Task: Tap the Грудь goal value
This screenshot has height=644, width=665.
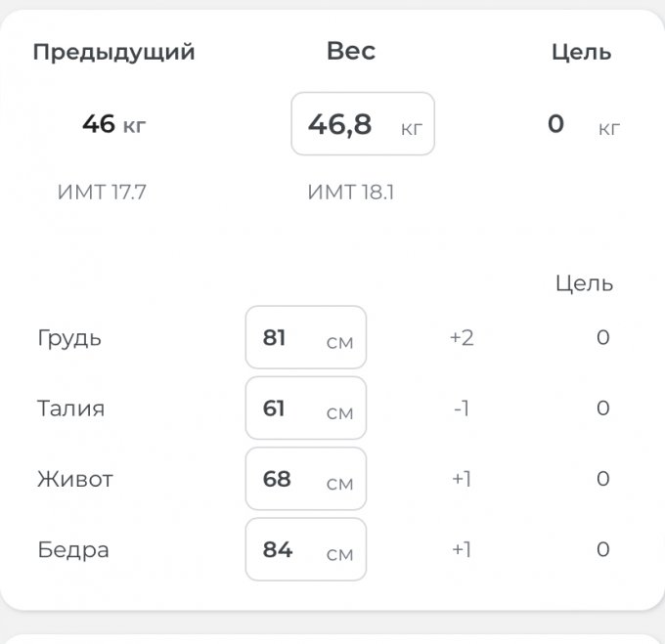Action: 602,338
